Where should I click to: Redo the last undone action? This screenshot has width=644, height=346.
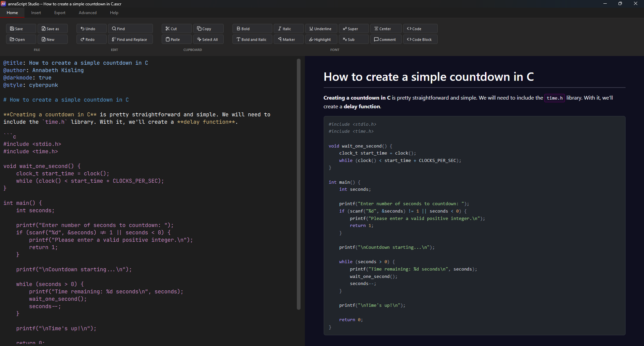(91, 39)
